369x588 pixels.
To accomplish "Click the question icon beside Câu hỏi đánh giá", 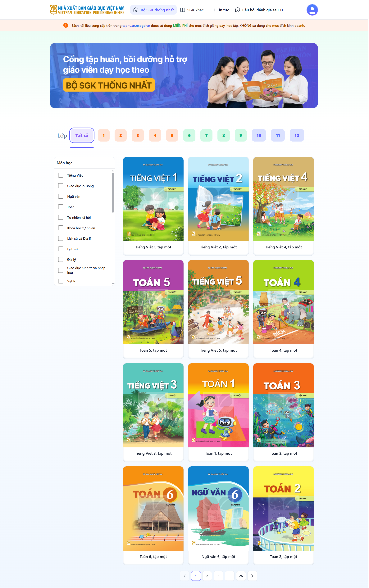I will (237, 10).
